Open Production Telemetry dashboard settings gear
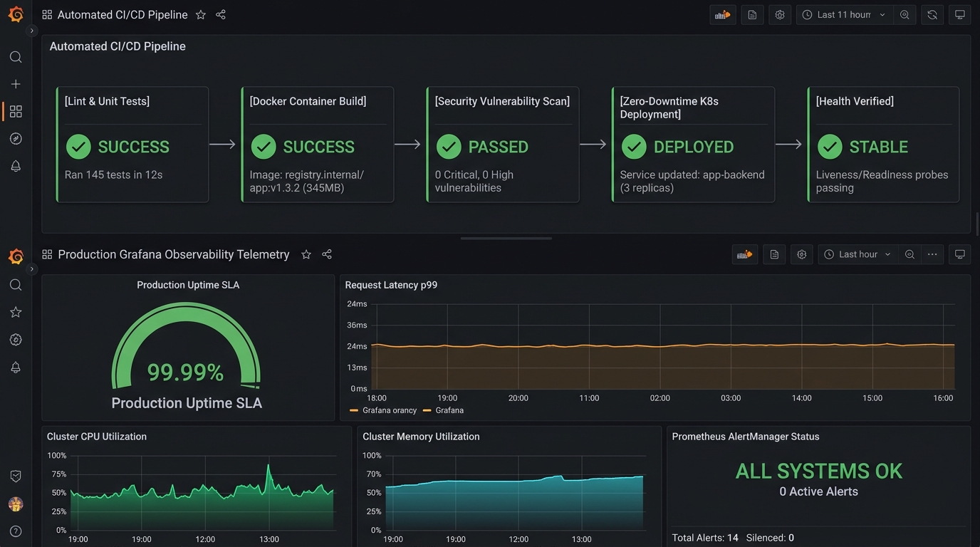Screen dimensions: 980x547 802,254
